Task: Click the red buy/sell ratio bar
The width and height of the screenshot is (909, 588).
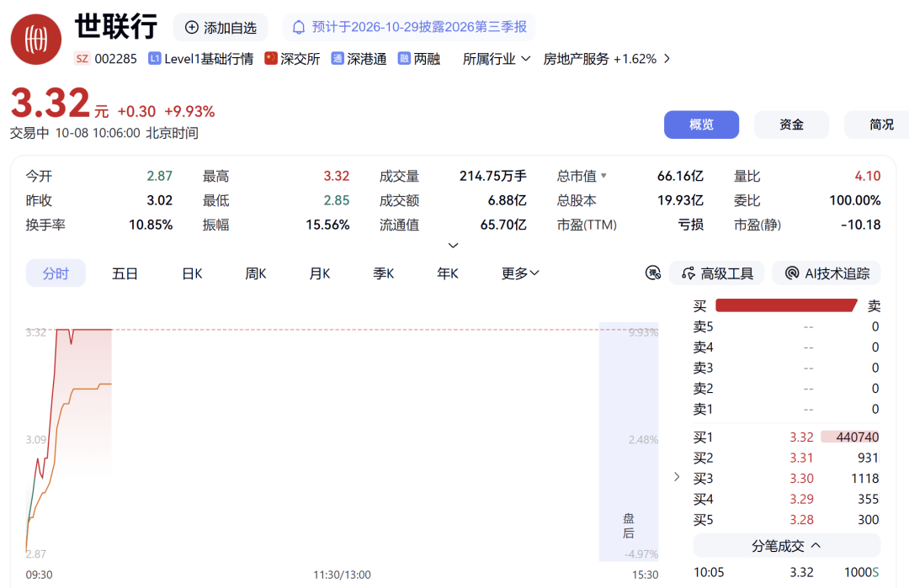Action: [787, 305]
